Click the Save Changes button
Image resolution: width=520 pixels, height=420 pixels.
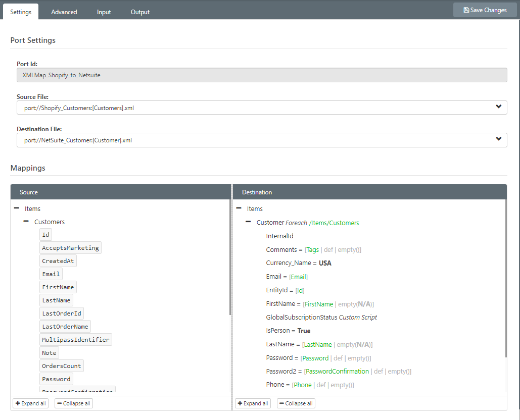pyautogui.click(x=485, y=10)
